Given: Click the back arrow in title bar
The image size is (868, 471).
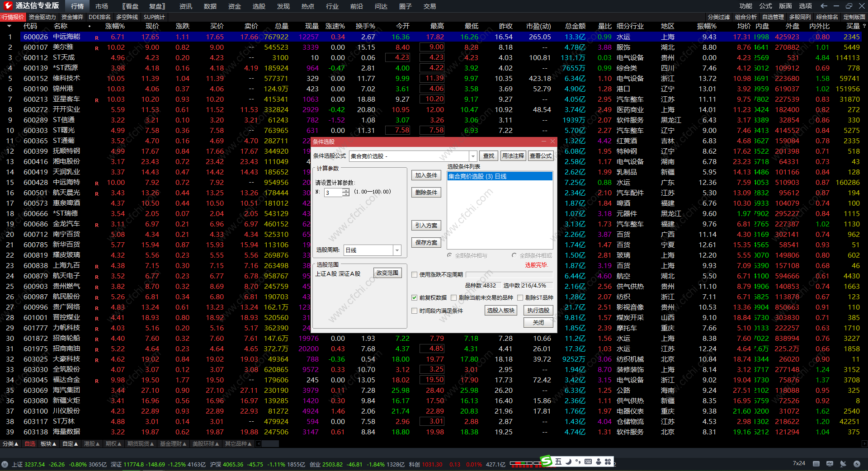Looking at the screenshot, I should [x=824, y=6].
